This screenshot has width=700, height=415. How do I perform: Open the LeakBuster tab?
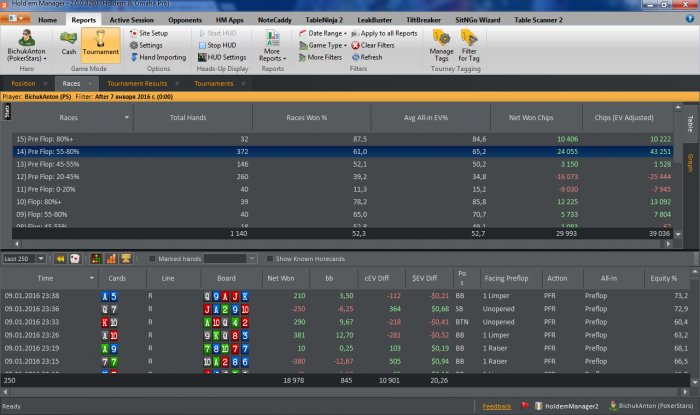tap(375, 20)
